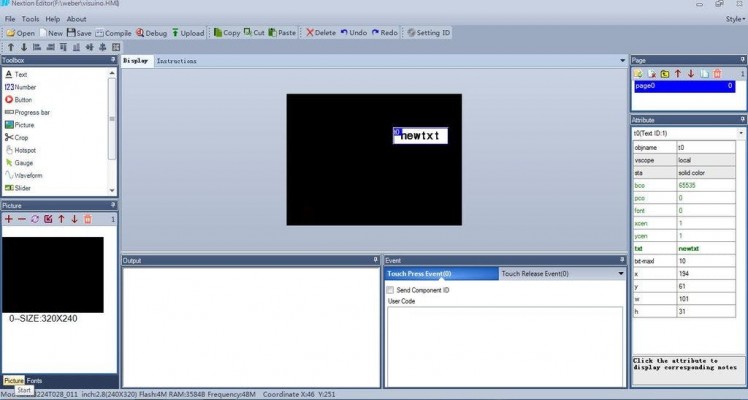
Task: Click the align bottom icon
Action: 76,47
